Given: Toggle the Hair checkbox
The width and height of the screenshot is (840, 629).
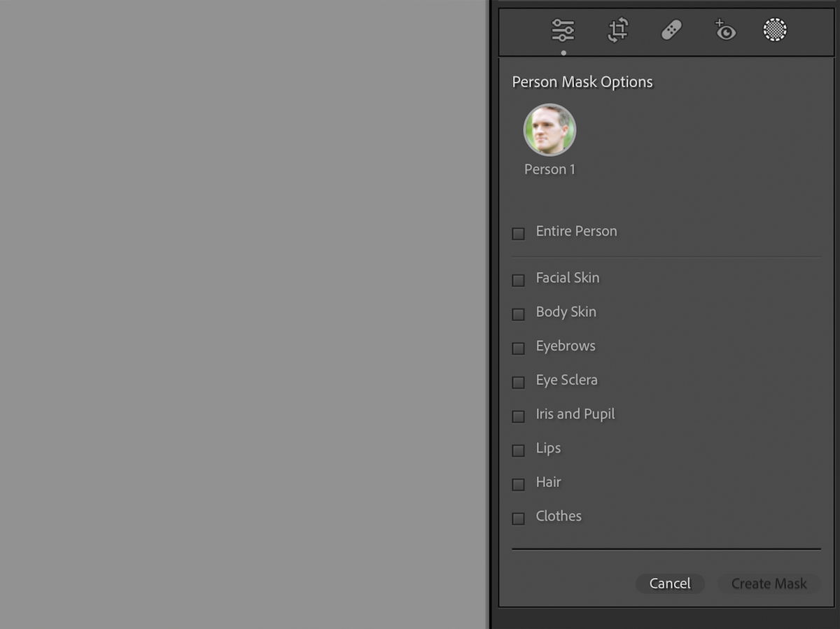Looking at the screenshot, I should pyautogui.click(x=518, y=484).
